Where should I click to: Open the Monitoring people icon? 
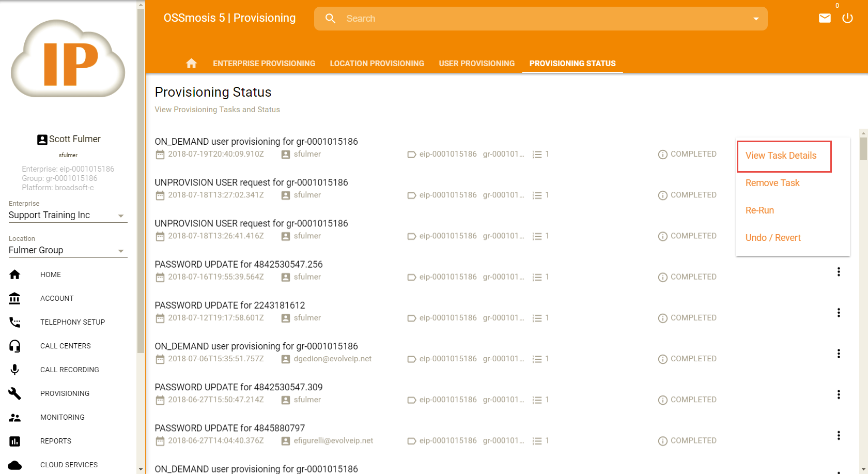tap(15, 417)
